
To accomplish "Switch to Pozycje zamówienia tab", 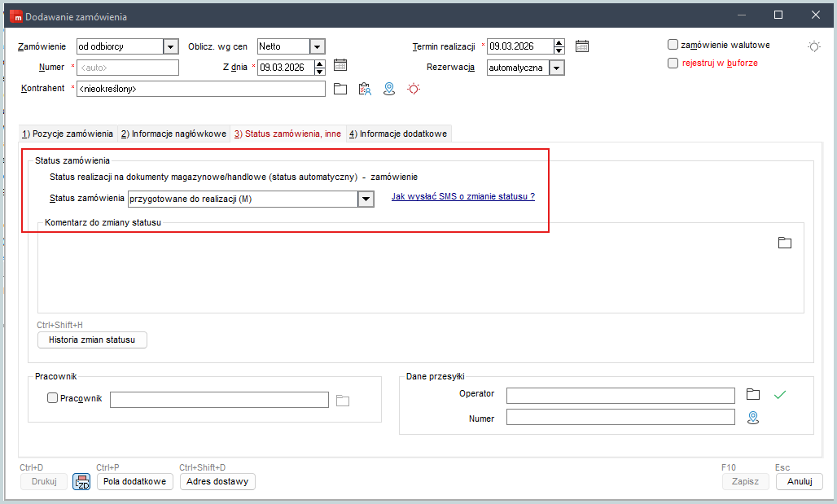I will coord(68,134).
